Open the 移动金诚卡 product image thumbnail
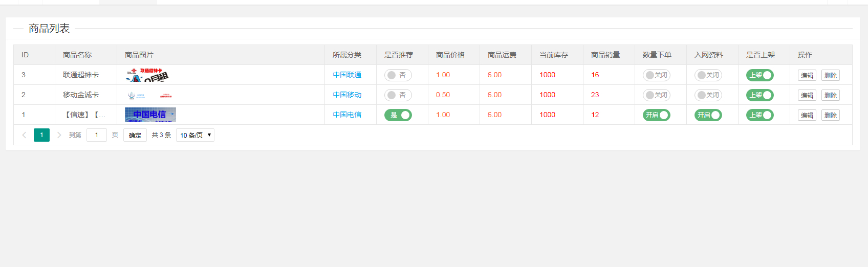The image size is (868, 267). click(x=150, y=95)
